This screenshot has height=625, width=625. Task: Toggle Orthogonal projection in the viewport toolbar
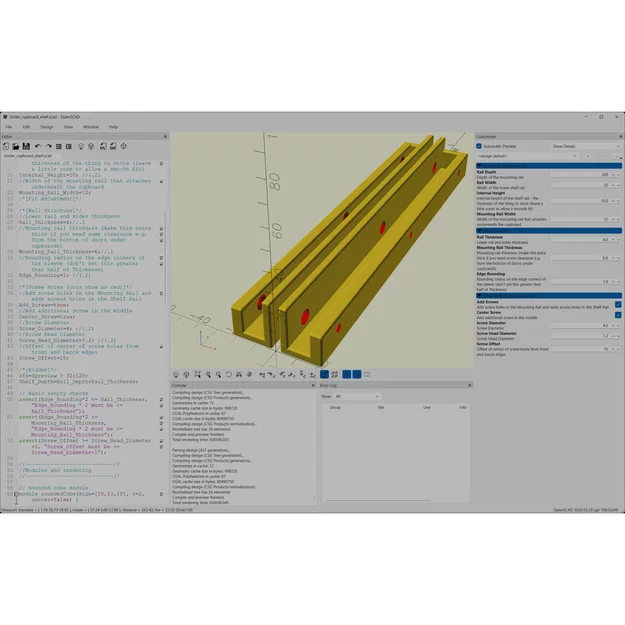[x=335, y=374]
